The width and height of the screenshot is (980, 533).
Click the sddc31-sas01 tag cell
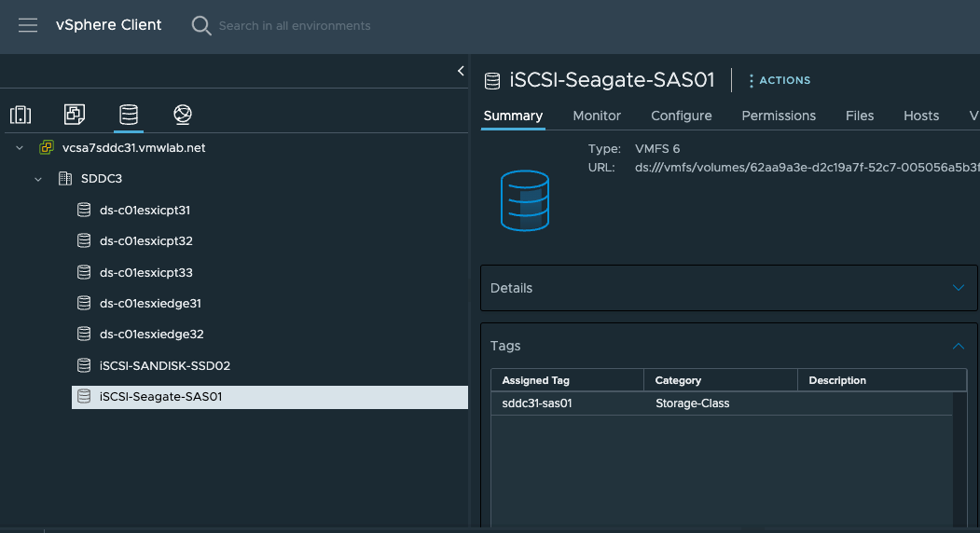tap(537, 403)
